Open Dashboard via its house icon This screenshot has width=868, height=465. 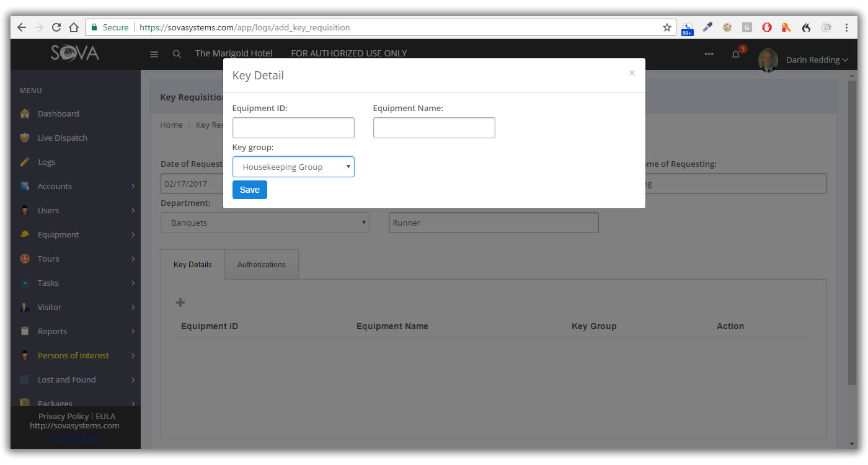point(25,113)
